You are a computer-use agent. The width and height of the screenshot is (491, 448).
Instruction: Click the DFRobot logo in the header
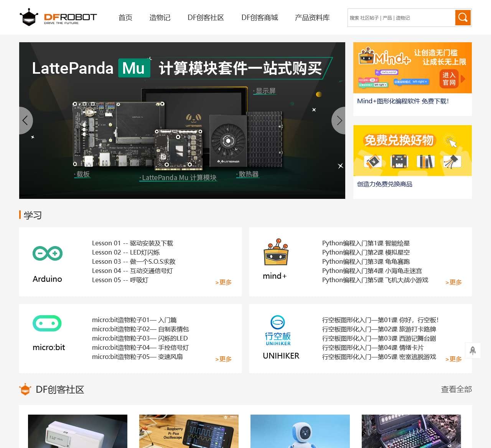58,17
